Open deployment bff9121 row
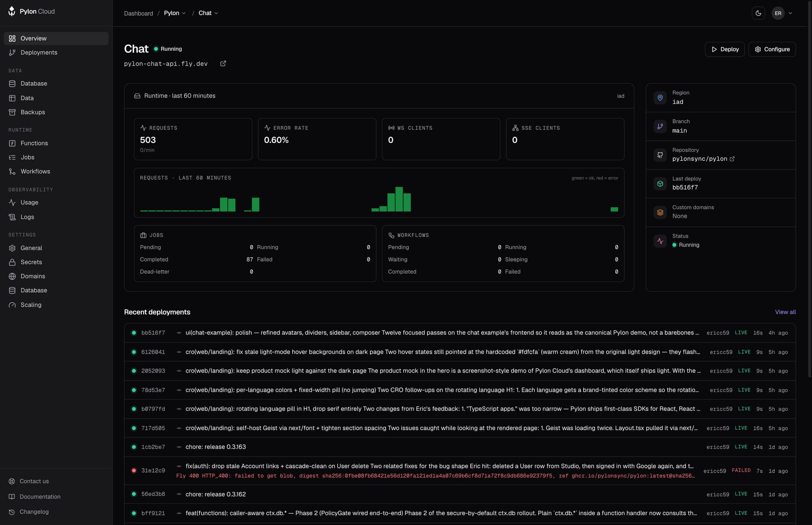The height and width of the screenshot is (525, 812). click(x=460, y=513)
